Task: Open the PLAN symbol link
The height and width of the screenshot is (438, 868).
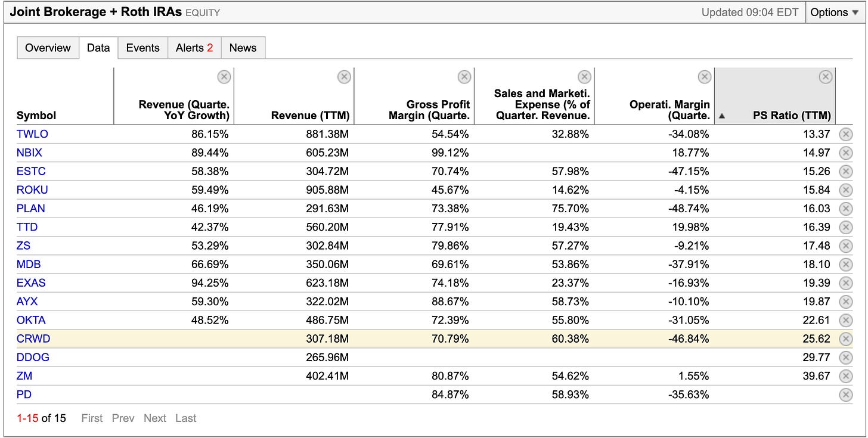Action: [31, 209]
